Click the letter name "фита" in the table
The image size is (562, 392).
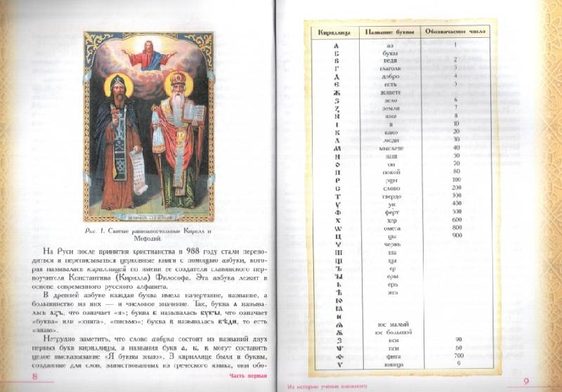tap(393, 357)
